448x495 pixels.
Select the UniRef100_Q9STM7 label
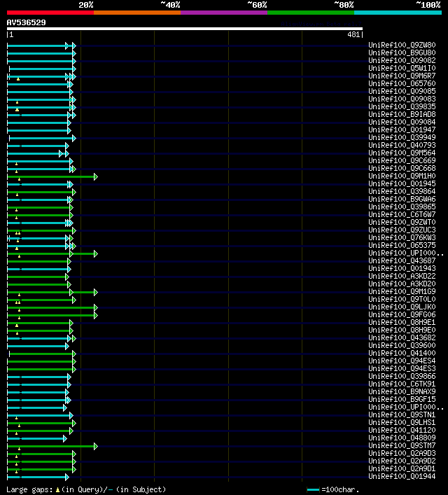[x=402, y=445]
